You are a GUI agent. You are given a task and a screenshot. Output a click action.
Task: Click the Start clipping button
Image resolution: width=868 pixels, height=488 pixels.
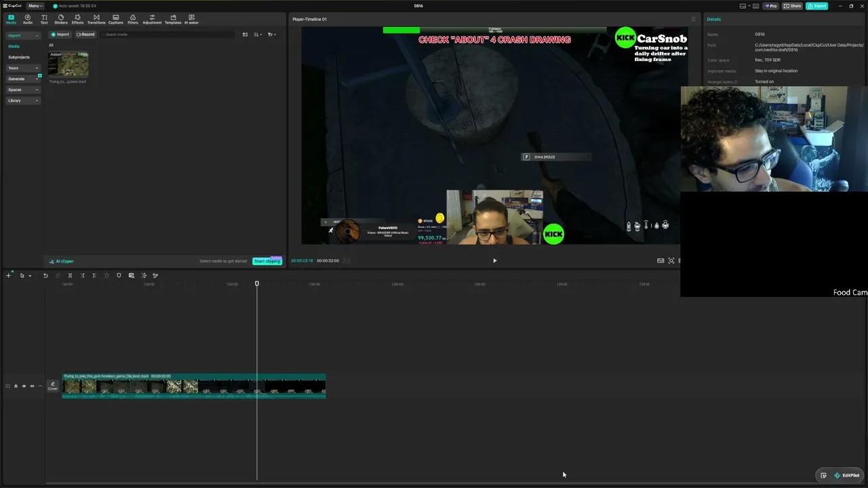point(267,261)
